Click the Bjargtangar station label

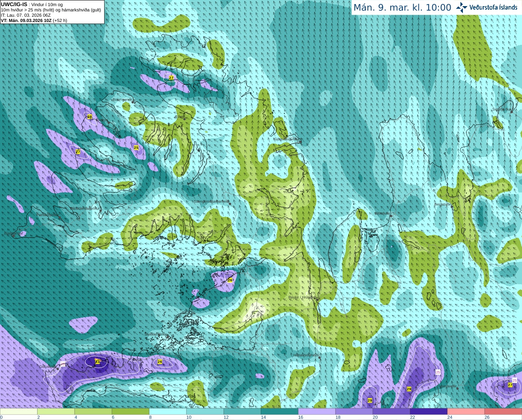coord(14,233)
